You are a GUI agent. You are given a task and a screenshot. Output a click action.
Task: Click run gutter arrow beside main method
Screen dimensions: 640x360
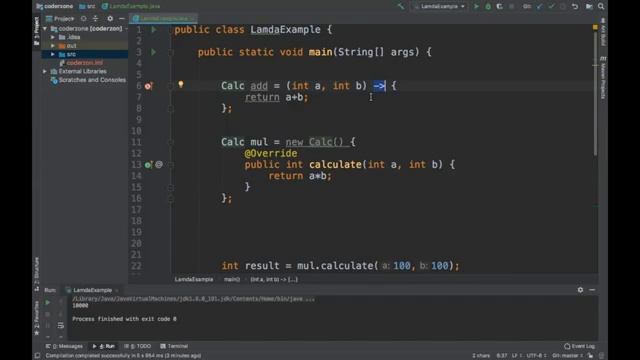click(x=153, y=52)
